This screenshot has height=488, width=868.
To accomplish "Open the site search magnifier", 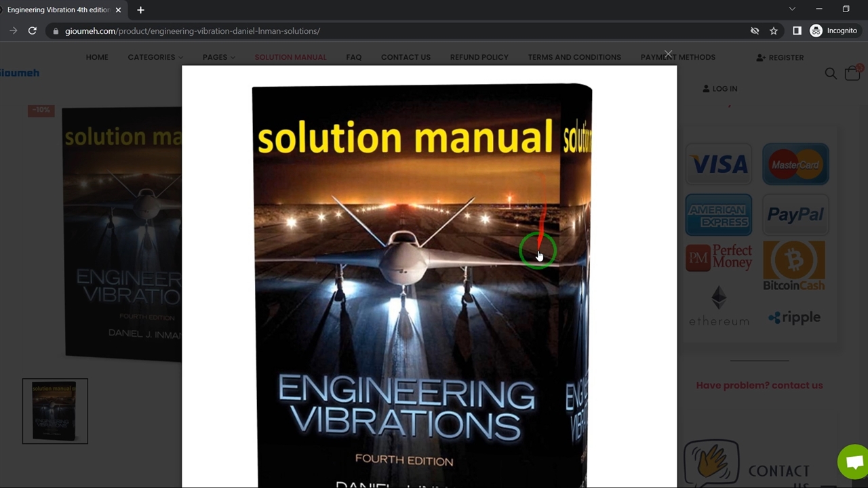I will pyautogui.click(x=831, y=73).
